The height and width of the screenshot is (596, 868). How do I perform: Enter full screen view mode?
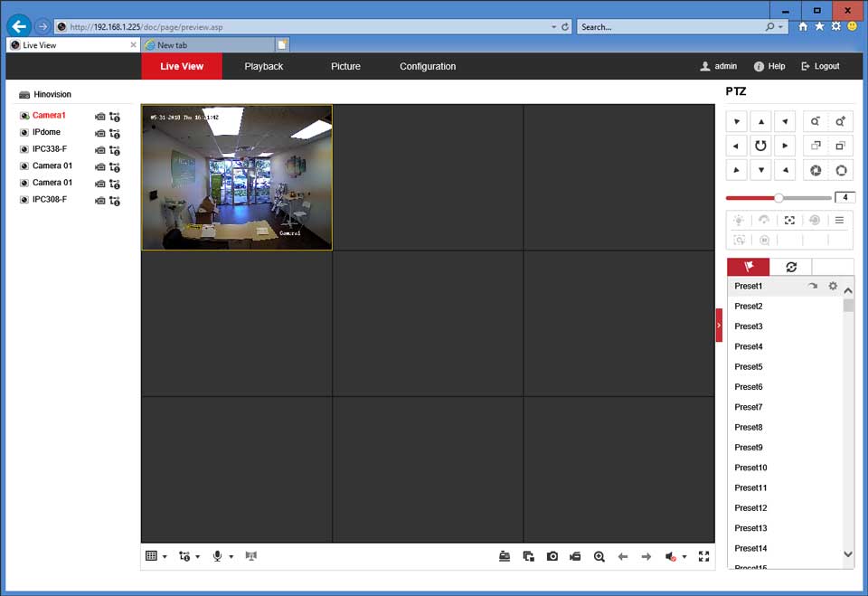point(704,556)
